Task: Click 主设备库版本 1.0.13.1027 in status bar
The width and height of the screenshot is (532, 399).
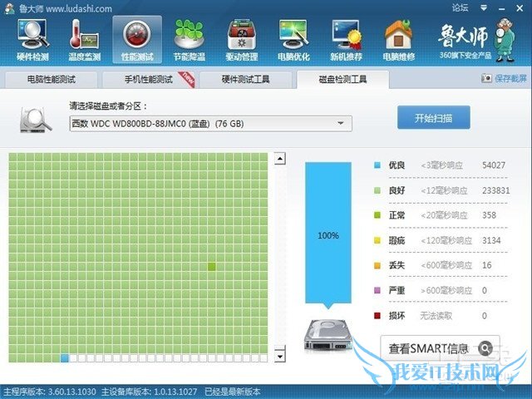Action: (x=149, y=392)
